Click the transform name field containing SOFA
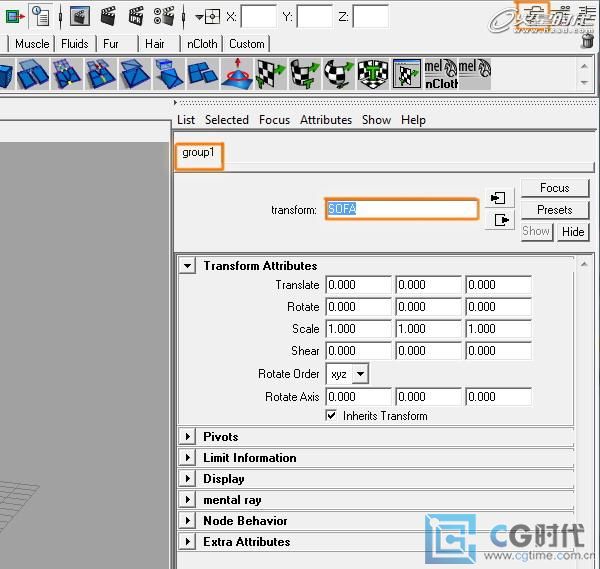 click(401, 209)
